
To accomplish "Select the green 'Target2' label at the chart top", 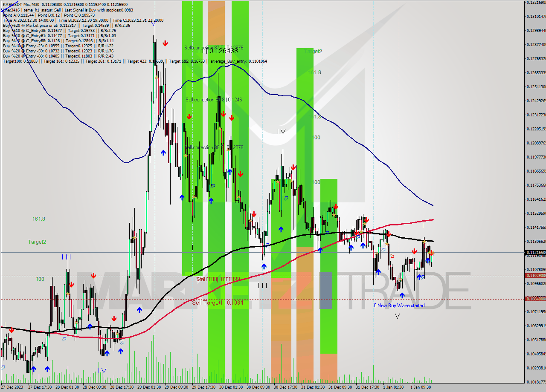I will point(313,51).
